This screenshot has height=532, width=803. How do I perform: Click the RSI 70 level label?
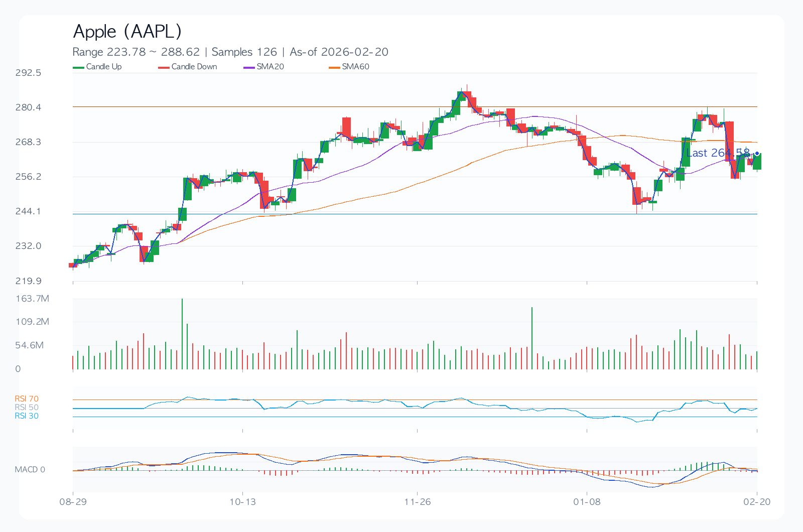[x=27, y=399]
